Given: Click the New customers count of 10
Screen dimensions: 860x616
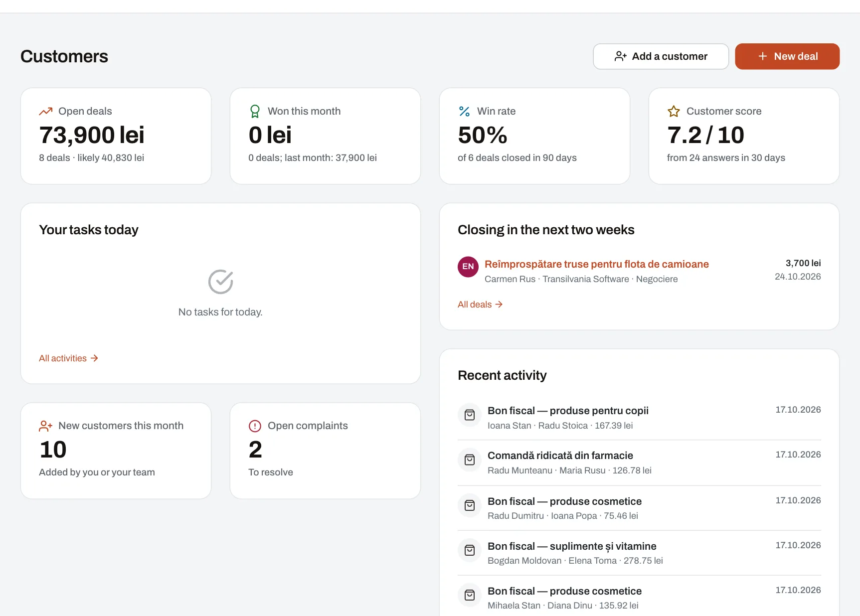Looking at the screenshot, I should point(53,450).
